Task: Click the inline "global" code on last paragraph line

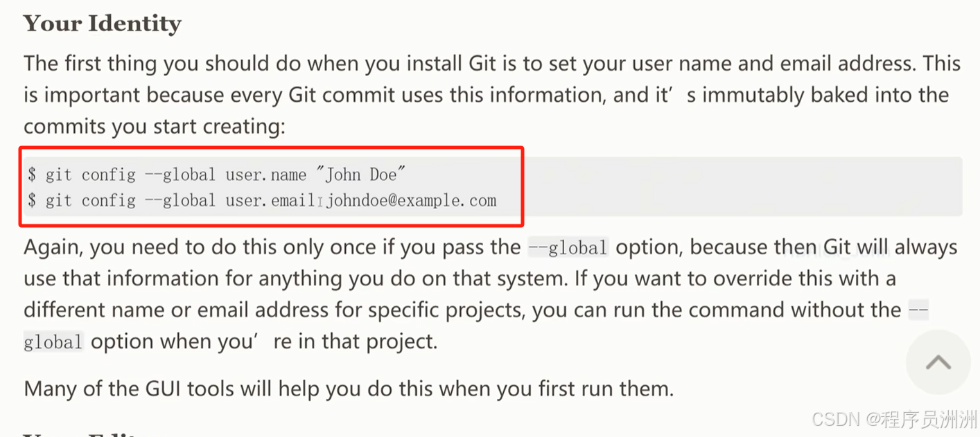Action: tap(53, 341)
